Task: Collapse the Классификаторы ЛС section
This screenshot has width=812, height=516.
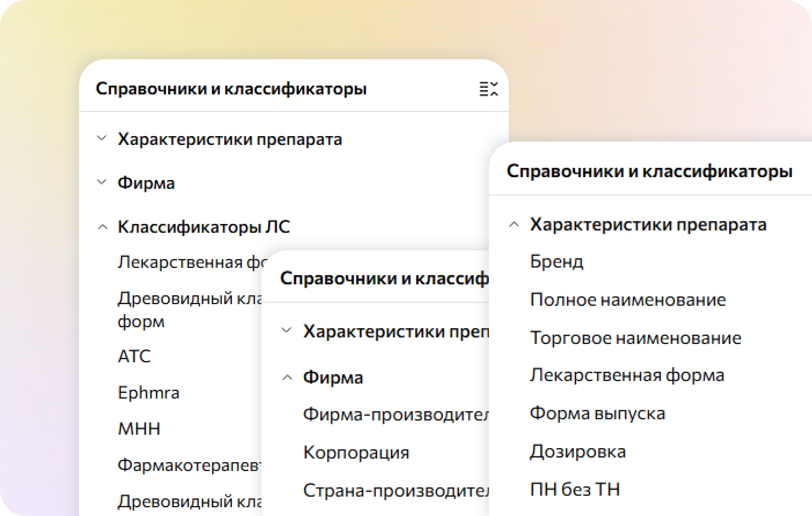Action: (101, 227)
